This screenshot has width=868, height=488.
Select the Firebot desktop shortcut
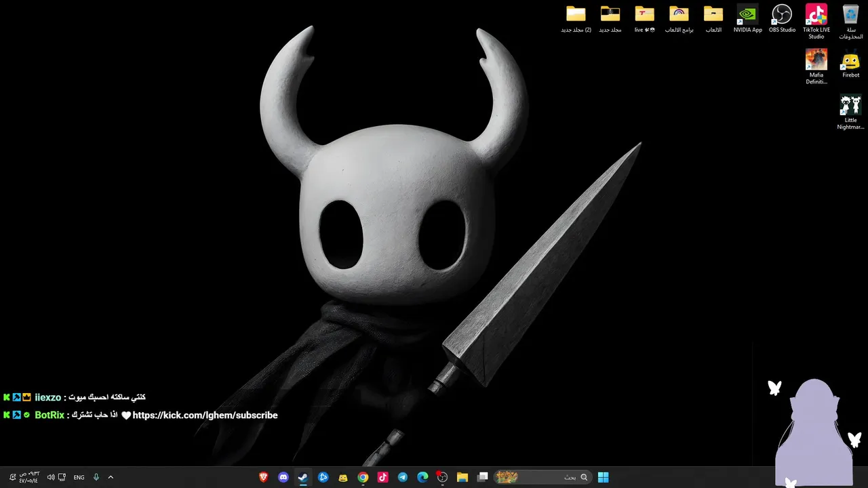(x=851, y=65)
